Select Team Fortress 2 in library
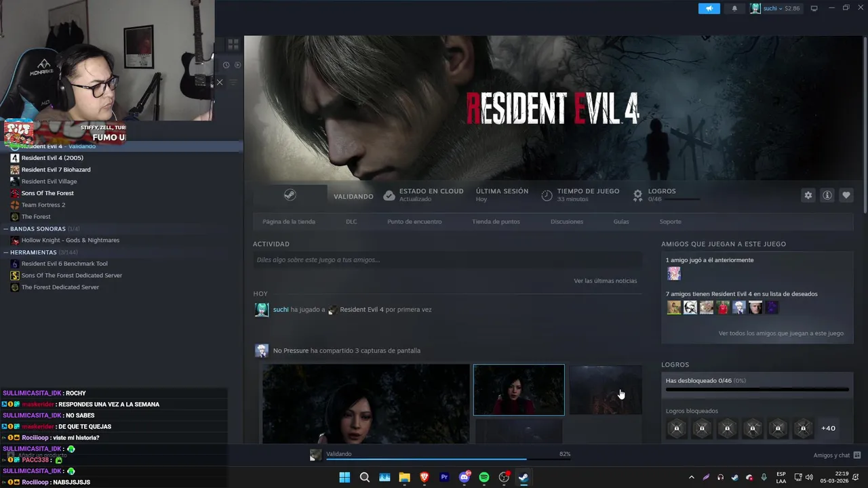This screenshot has width=868, height=488. [x=43, y=205]
